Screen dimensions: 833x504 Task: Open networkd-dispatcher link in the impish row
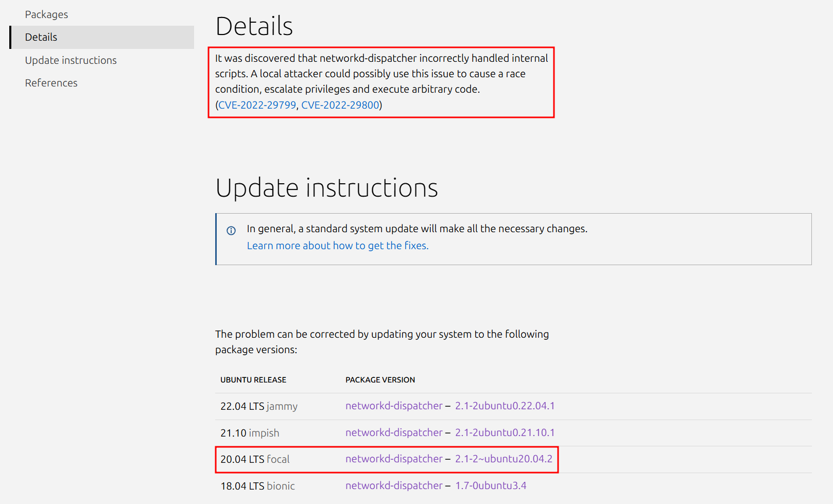coord(394,432)
